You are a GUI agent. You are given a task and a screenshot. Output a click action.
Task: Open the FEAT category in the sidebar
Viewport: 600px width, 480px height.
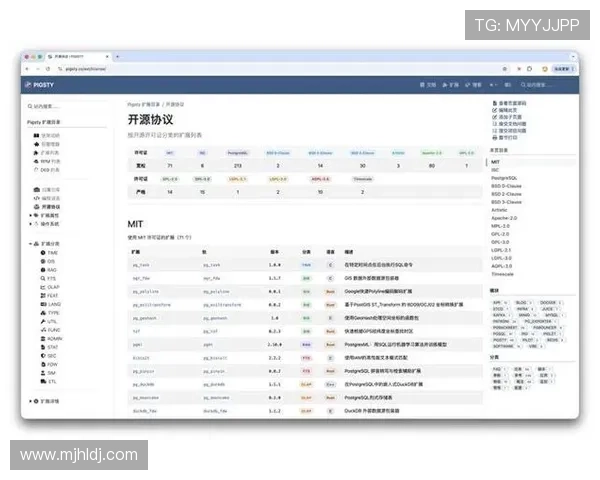click(49, 296)
